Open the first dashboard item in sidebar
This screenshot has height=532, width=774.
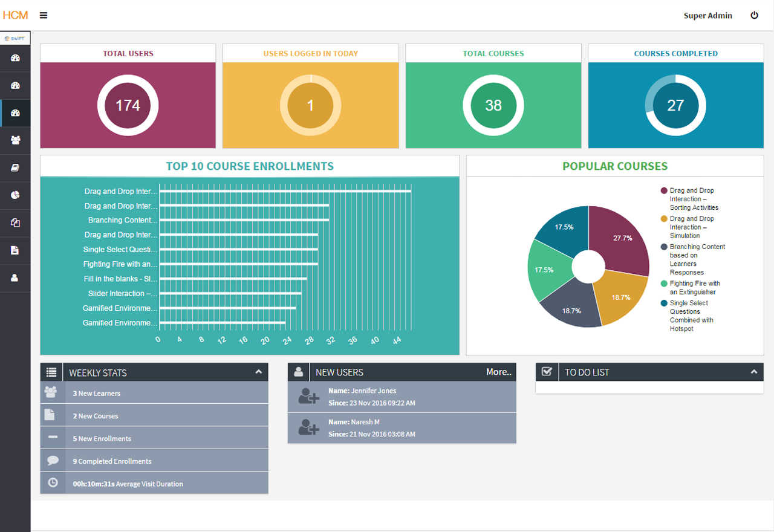pyautogui.click(x=16, y=58)
